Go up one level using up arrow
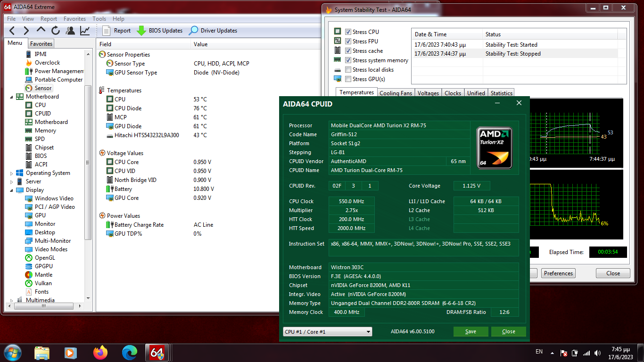The image size is (644, 362). [x=41, y=31]
